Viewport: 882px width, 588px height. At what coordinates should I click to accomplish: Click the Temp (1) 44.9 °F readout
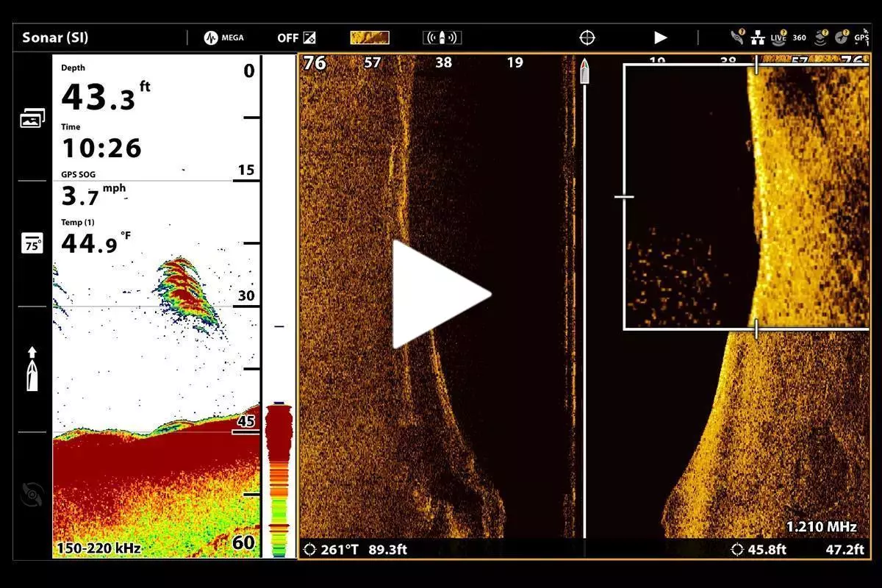point(90,238)
